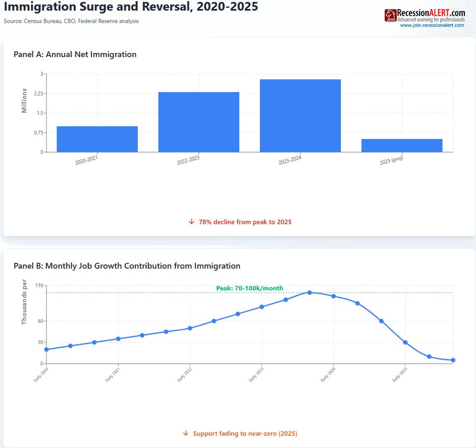Click the 78% decline from peak text
This screenshot has width=476, height=448.
click(x=245, y=222)
